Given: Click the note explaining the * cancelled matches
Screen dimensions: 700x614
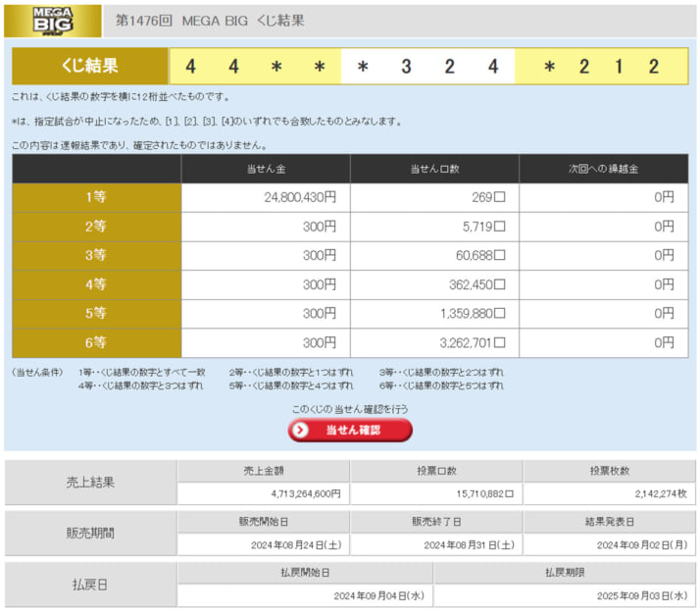Looking at the screenshot, I should (207, 122).
